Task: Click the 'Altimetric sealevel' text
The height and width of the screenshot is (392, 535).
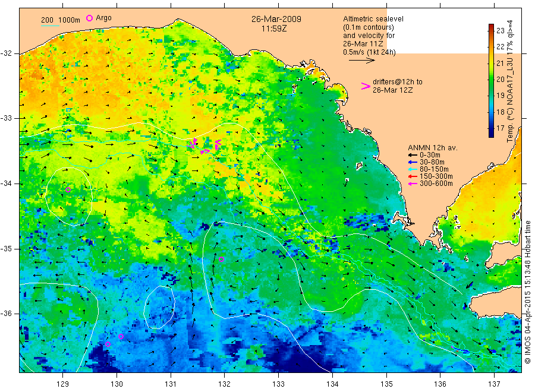Action: coord(373,19)
